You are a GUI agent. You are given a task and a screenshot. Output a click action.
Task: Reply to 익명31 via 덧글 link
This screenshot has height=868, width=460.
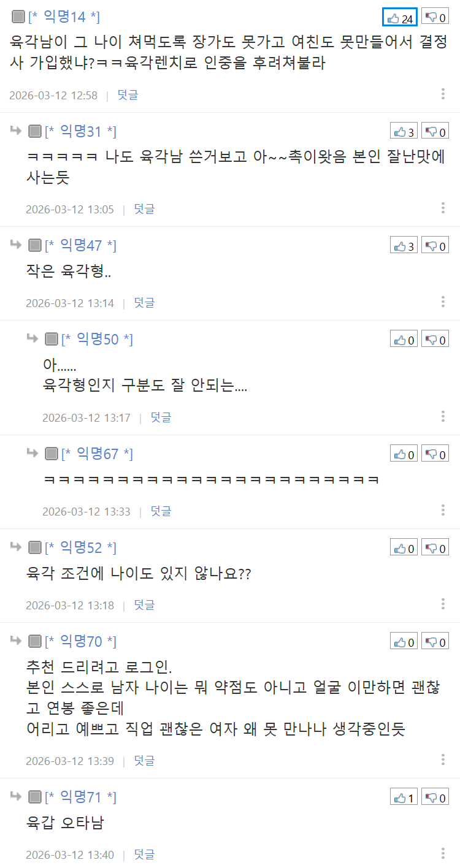144,209
